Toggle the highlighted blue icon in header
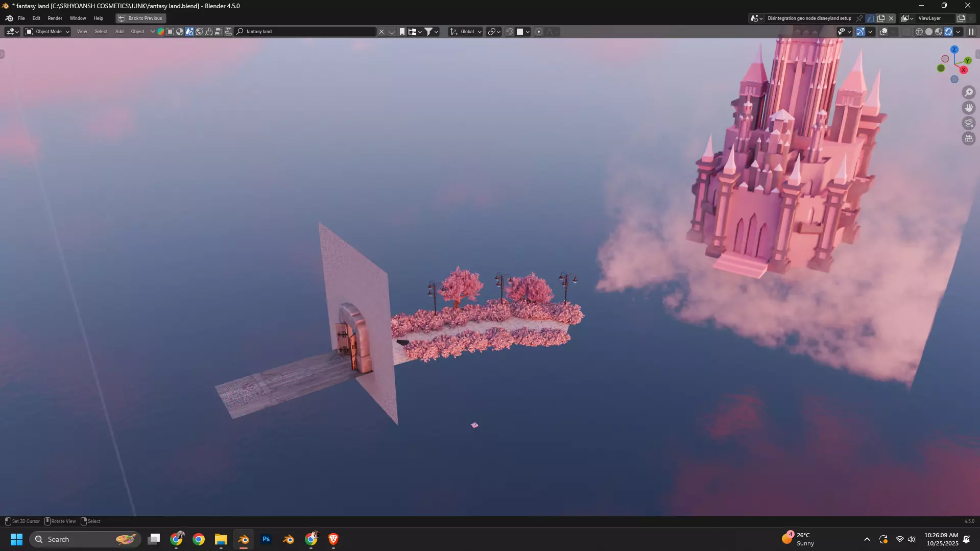This screenshot has height=551, width=980. (x=189, y=32)
